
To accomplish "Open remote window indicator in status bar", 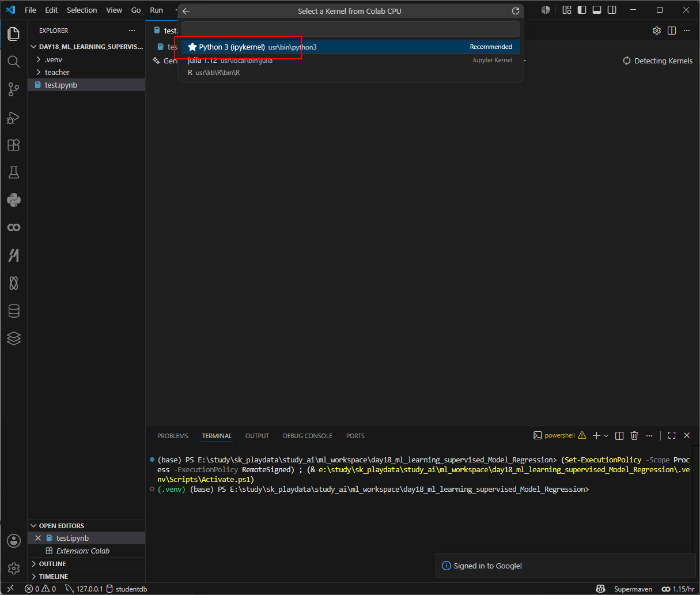I will [x=10, y=589].
